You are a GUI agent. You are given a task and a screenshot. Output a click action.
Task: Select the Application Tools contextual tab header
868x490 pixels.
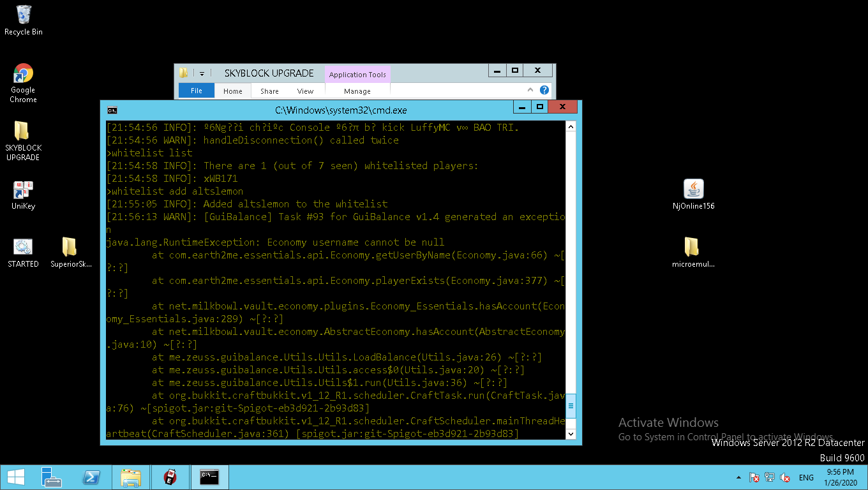coord(357,75)
